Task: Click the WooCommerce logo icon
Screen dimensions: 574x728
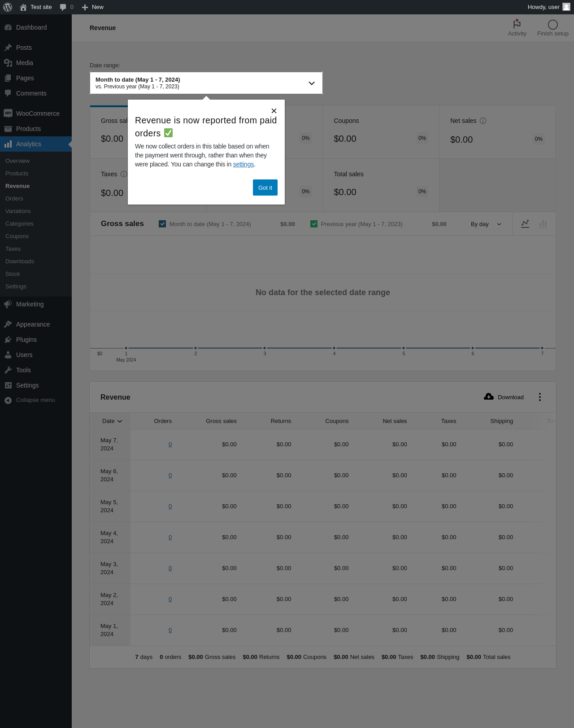Action: [x=8, y=113]
